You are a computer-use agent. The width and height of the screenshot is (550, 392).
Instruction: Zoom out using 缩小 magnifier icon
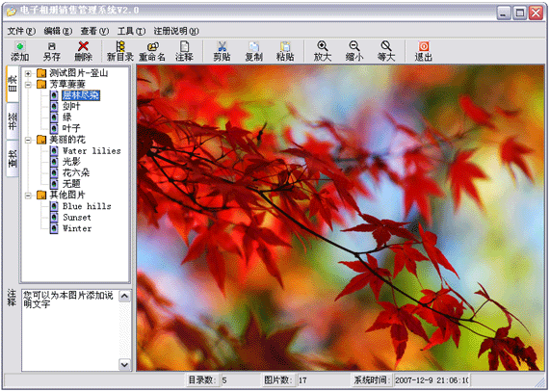[x=354, y=51]
